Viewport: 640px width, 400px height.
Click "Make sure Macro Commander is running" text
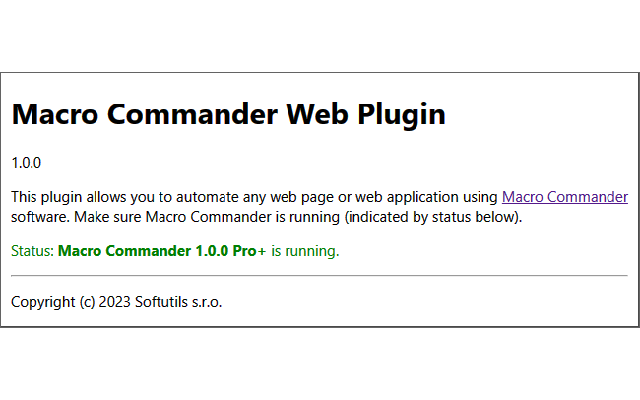pos(220,216)
